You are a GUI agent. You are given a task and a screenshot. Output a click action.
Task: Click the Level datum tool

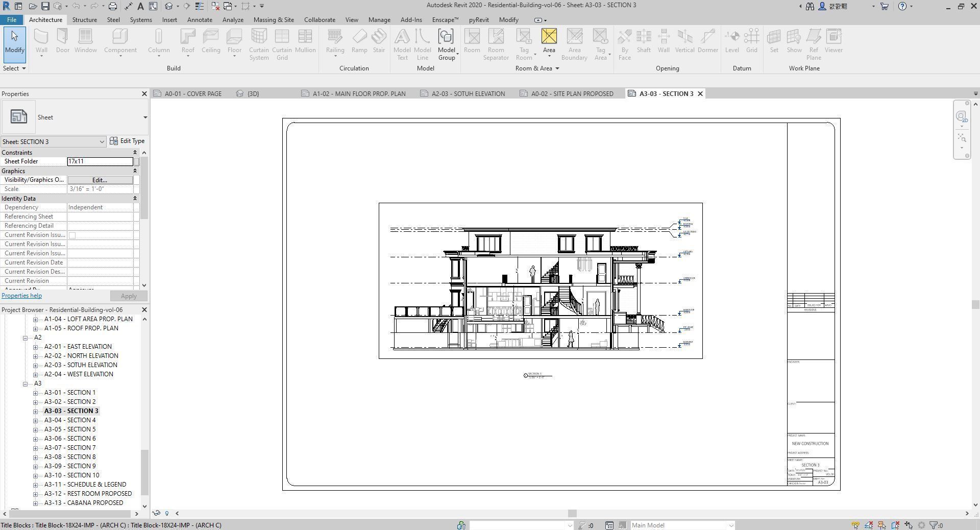click(732, 41)
